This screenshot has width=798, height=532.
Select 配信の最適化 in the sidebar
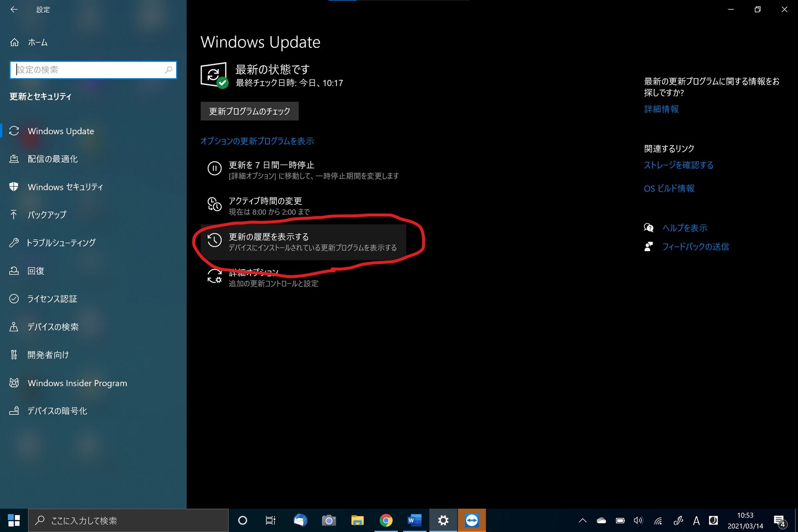pos(52,159)
